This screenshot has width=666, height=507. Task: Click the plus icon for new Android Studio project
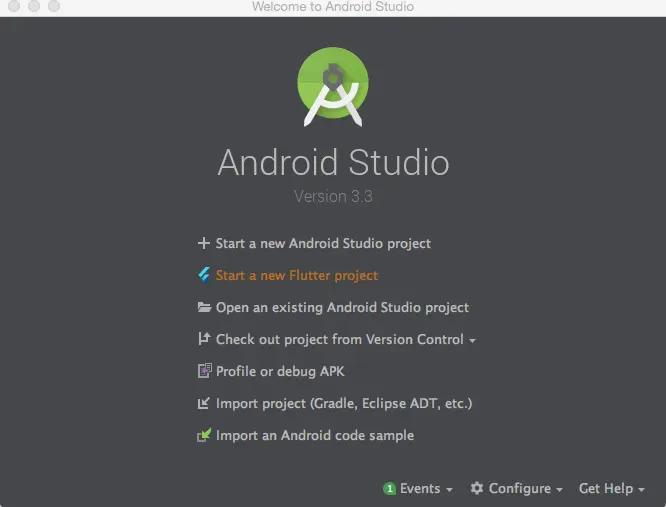tap(203, 243)
